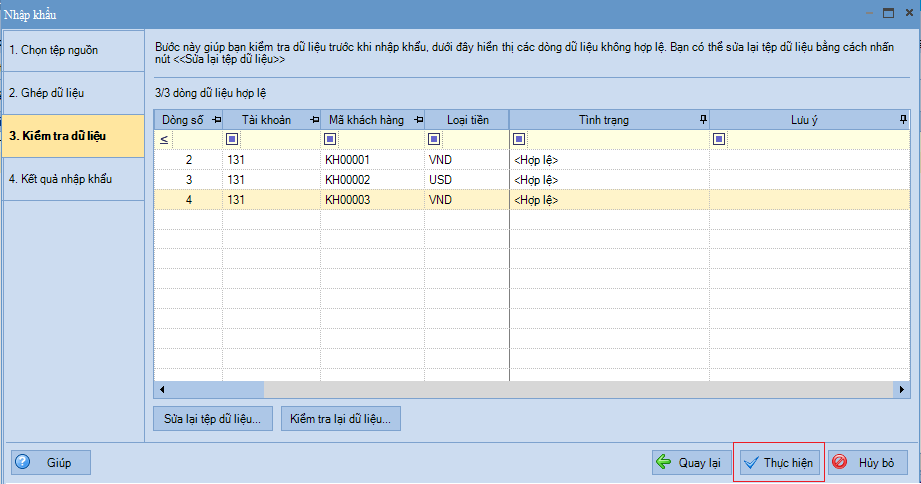Click Sửa lại tệp dữ liệu button
Screen dimensions: 921x484
tap(213, 419)
